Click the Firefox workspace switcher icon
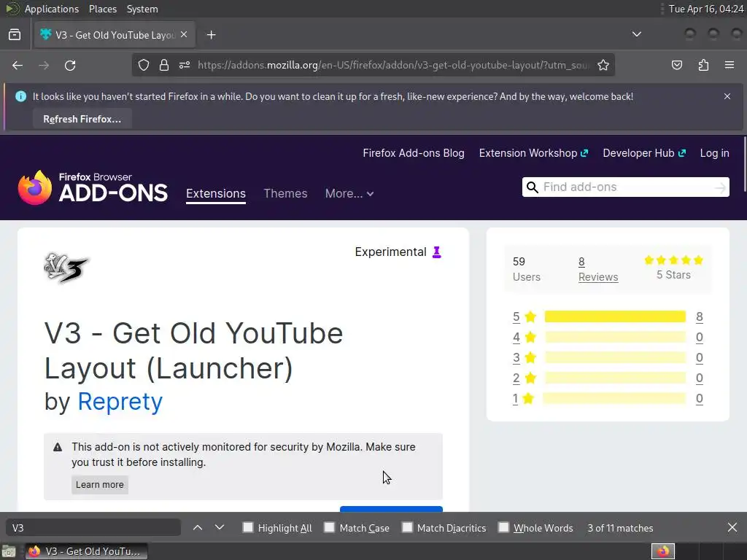The height and width of the screenshot is (560, 747). 662,551
